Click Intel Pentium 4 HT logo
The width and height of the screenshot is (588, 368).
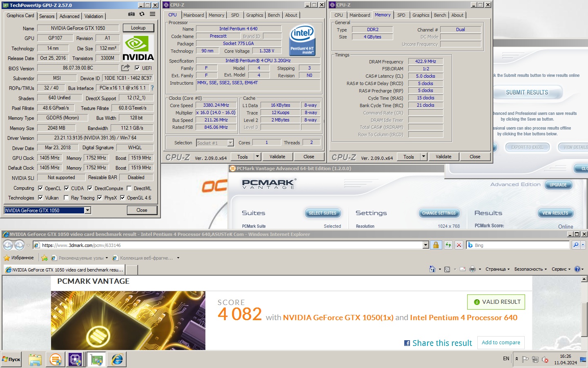point(302,40)
